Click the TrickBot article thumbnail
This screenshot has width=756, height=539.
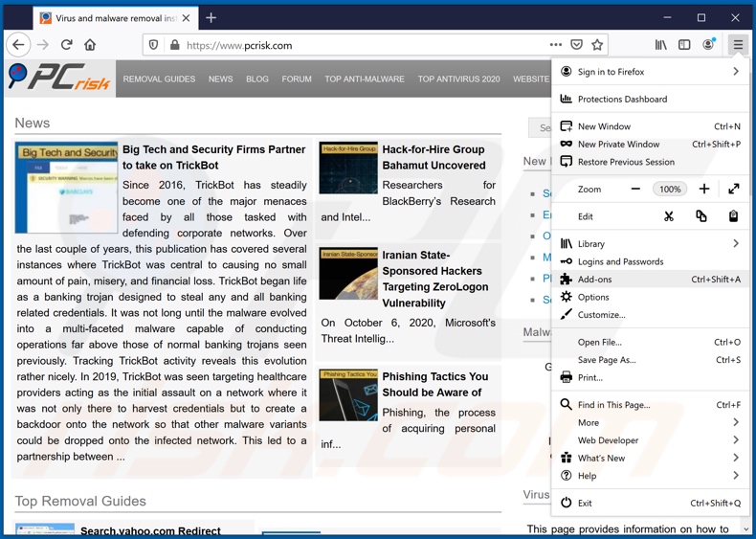[67, 188]
